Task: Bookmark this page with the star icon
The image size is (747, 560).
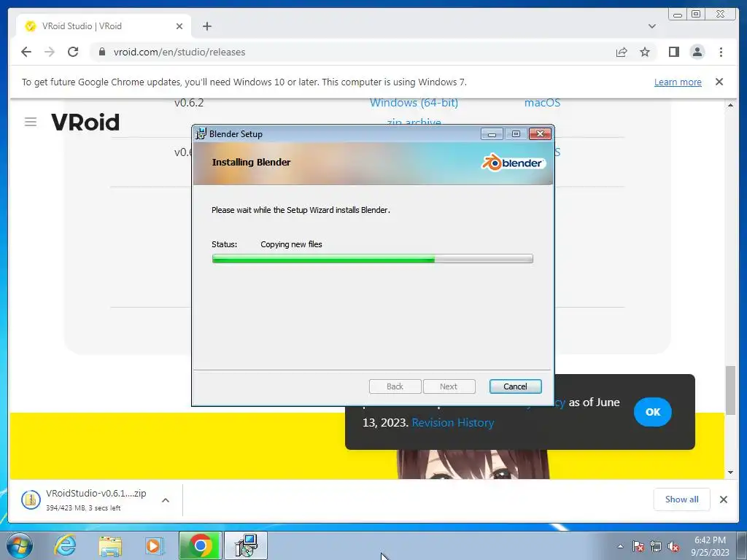Action: [645, 52]
